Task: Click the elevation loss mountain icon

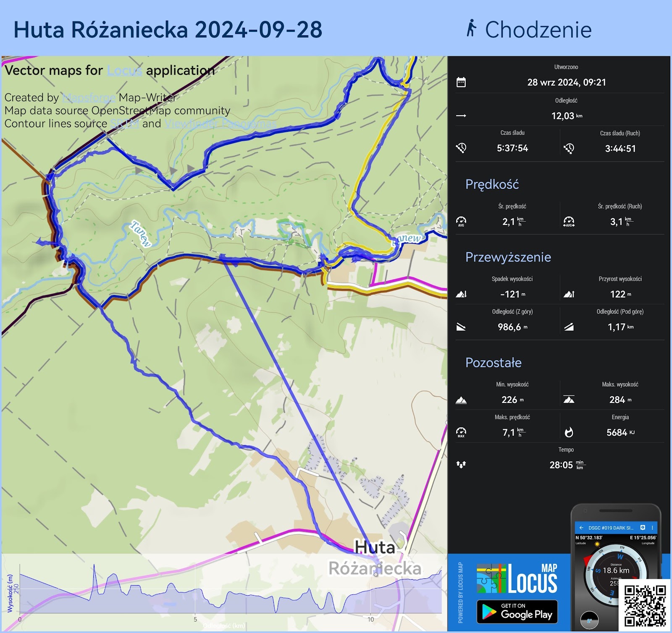Action: pos(461,294)
